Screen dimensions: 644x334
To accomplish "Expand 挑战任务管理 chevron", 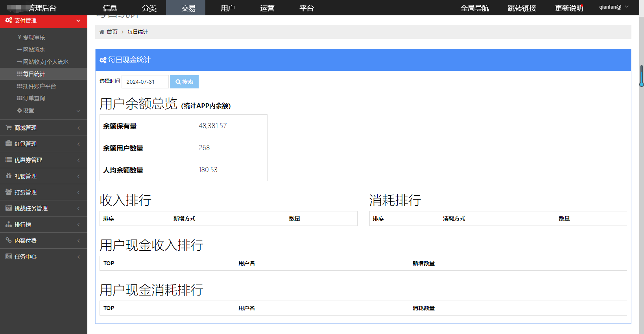I will [78, 209].
